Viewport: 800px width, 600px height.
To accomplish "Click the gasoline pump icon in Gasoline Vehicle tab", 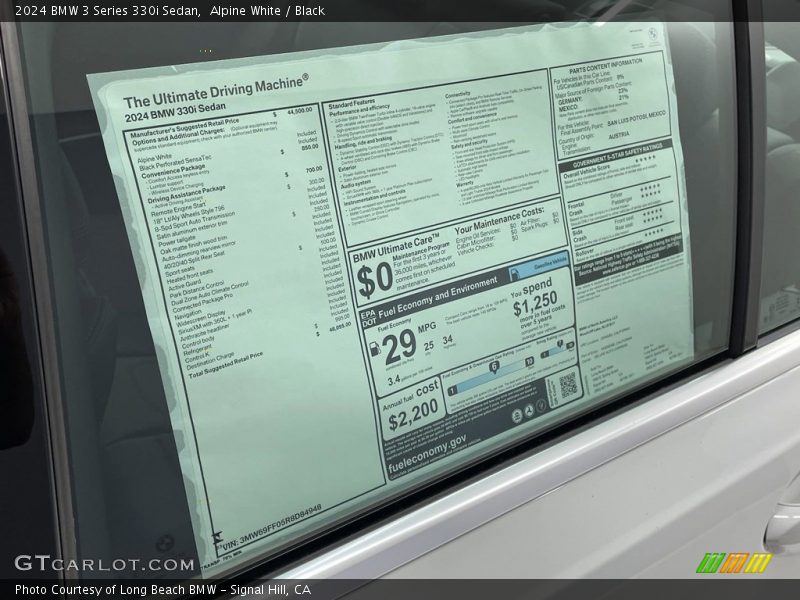I will tap(514, 272).
